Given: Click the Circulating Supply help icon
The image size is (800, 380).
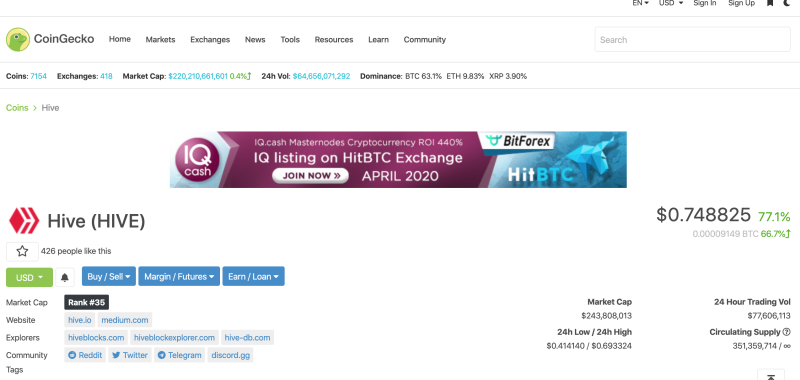Looking at the screenshot, I should [786, 332].
